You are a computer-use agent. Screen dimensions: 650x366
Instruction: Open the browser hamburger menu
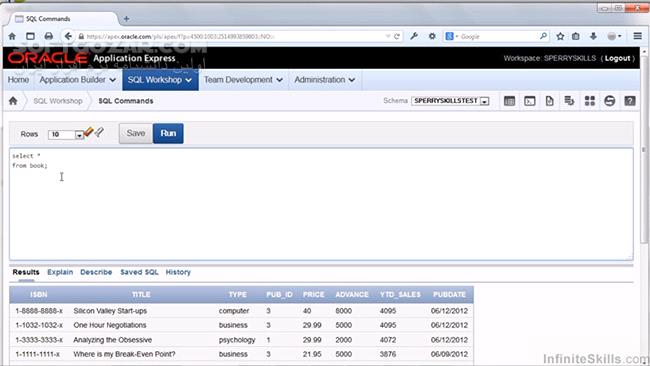click(x=638, y=36)
